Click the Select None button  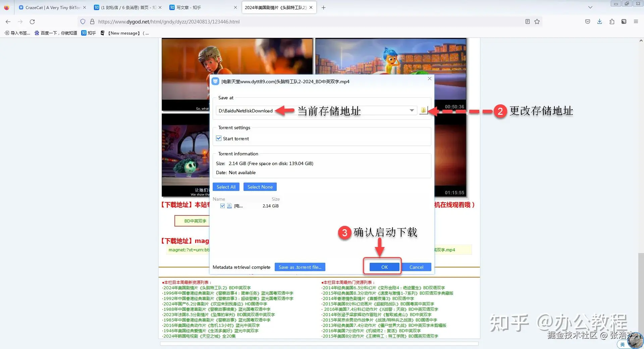tap(260, 187)
